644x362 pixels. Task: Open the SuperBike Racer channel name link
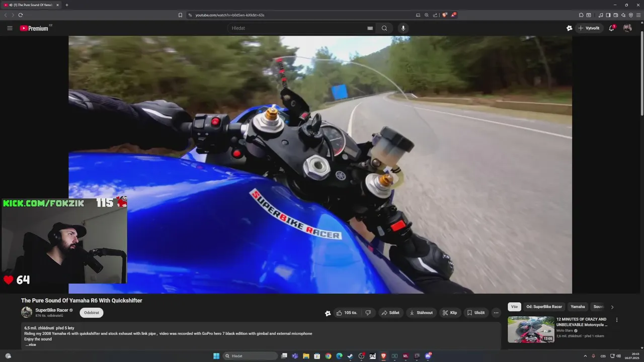click(x=52, y=310)
